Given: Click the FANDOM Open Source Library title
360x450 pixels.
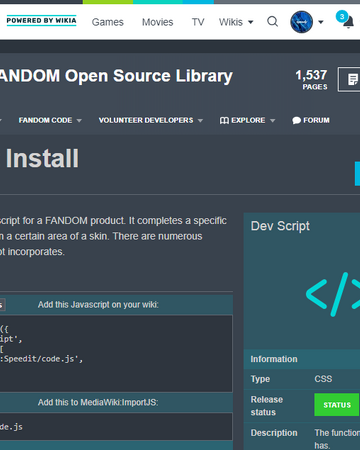Looking at the screenshot, I should tap(116, 76).
